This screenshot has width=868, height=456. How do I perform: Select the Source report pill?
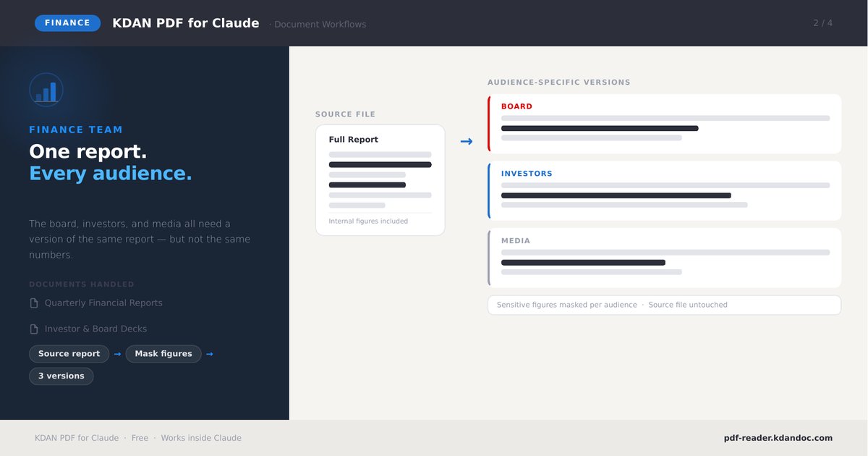point(69,354)
